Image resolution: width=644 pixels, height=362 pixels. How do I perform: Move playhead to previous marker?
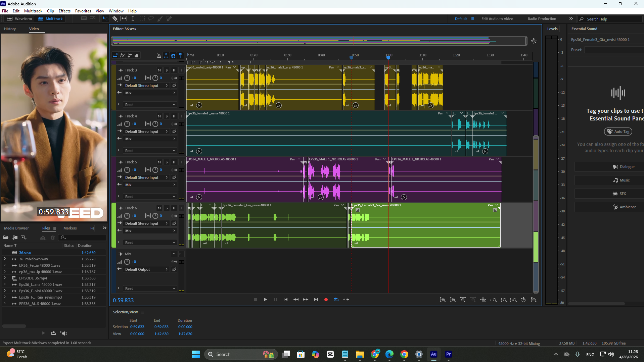coord(285,300)
